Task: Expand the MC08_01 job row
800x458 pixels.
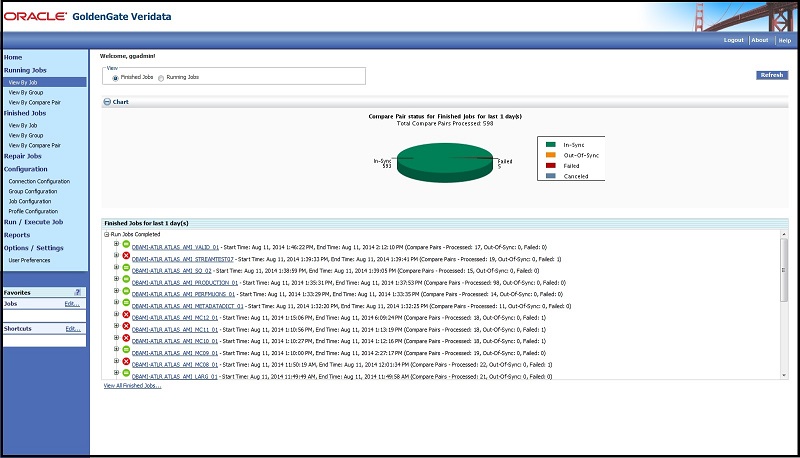Action: 116,361
